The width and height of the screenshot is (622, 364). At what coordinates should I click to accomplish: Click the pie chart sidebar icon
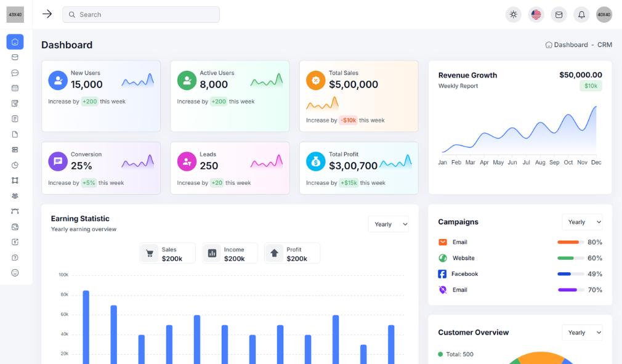[15, 165]
